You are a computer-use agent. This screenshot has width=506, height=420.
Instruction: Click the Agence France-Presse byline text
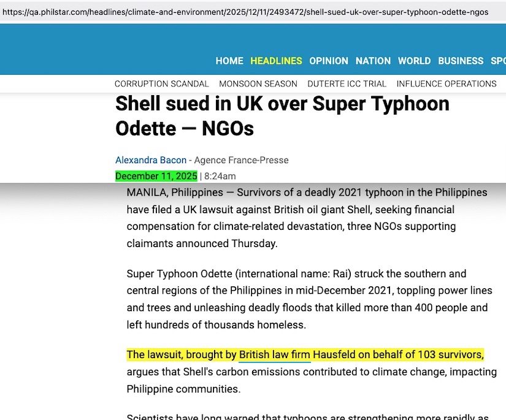[241, 160]
